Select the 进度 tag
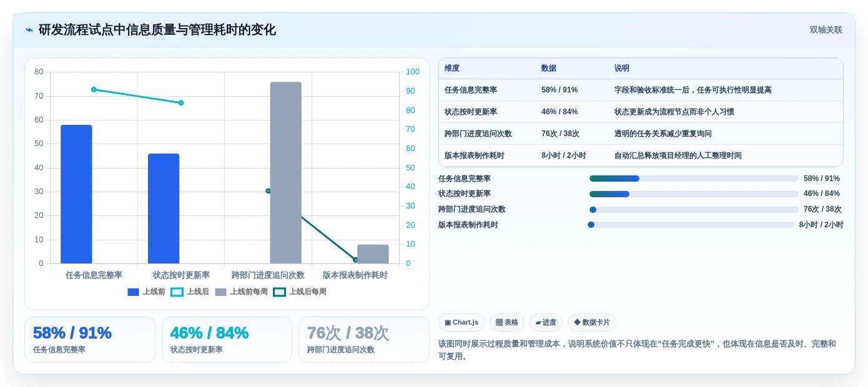868x387 pixels. coord(546,322)
